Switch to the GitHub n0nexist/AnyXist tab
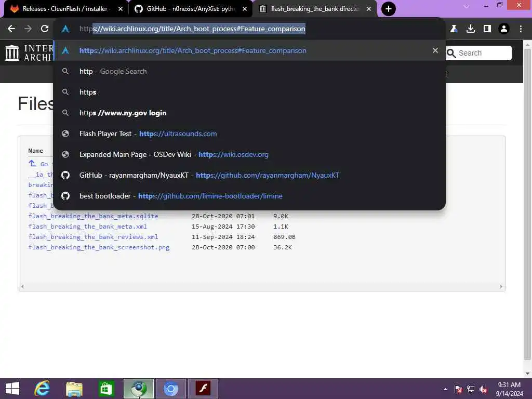This screenshot has height=399, width=532. pos(190,9)
